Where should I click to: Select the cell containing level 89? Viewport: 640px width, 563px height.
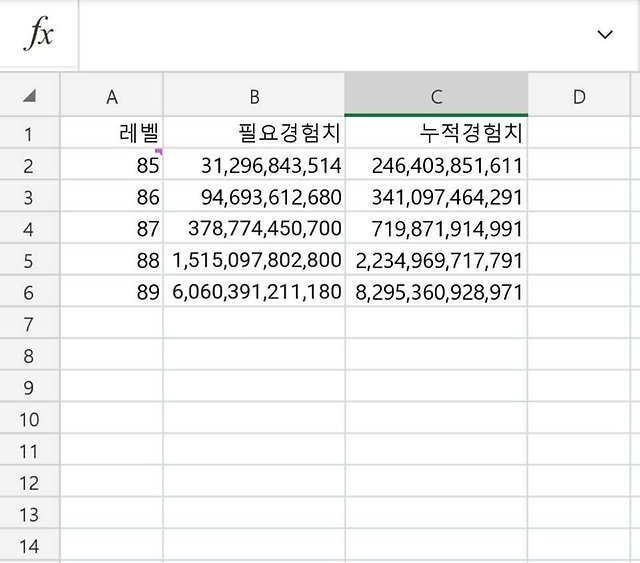[x=111, y=292]
